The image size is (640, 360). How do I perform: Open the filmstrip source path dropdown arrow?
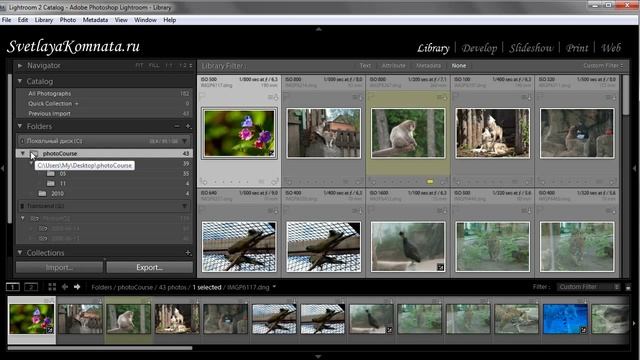pos(274,287)
